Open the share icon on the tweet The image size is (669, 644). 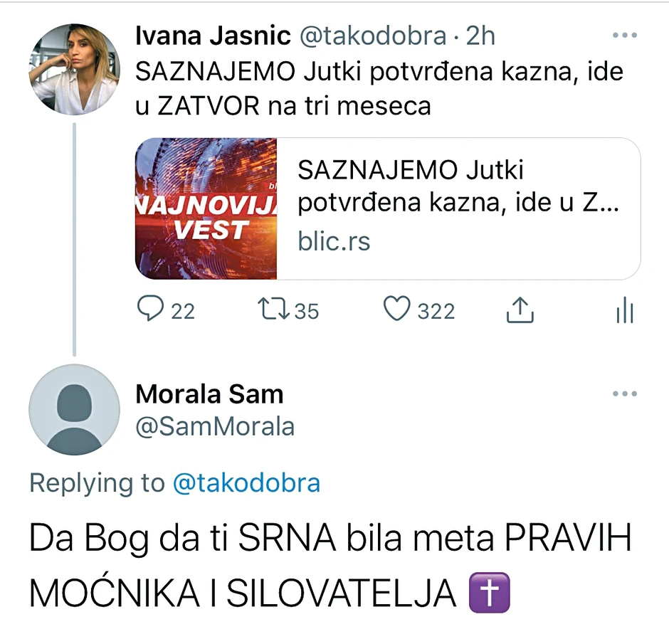point(520,310)
